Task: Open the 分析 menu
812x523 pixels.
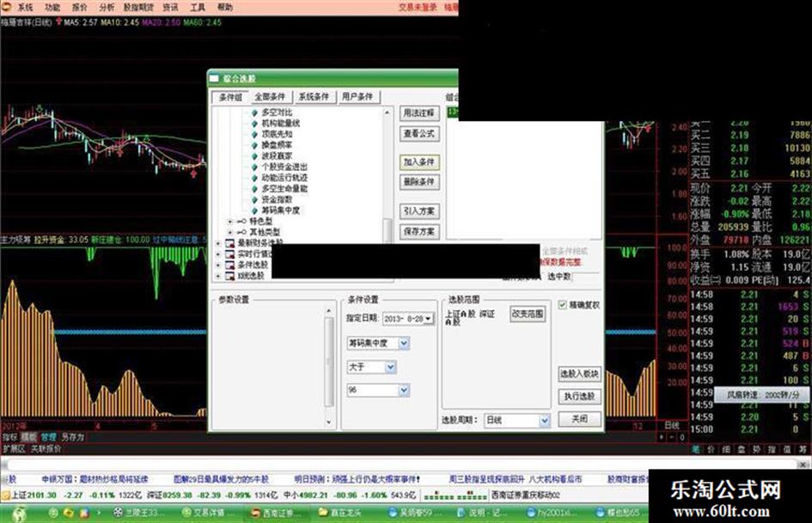Action: click(107, 7)
